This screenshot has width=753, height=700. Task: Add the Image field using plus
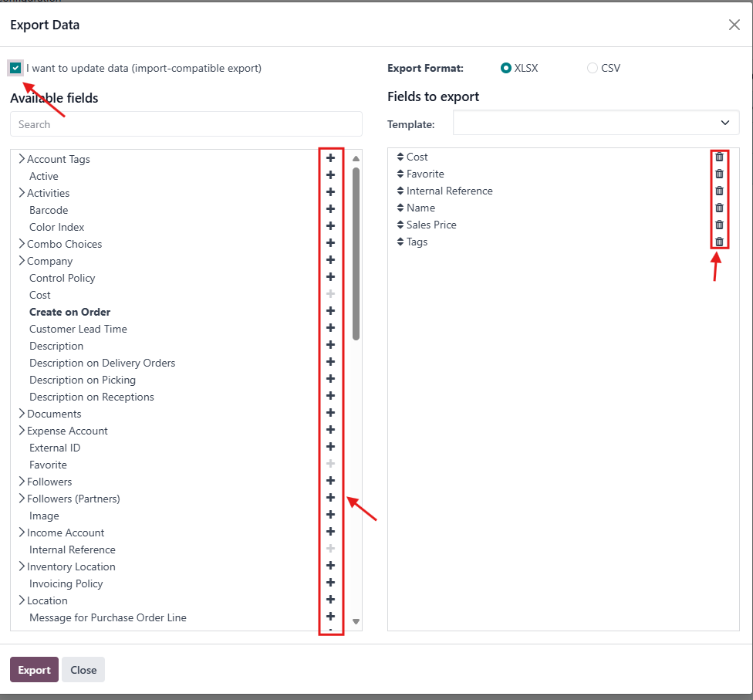click(x=330, y=515)
